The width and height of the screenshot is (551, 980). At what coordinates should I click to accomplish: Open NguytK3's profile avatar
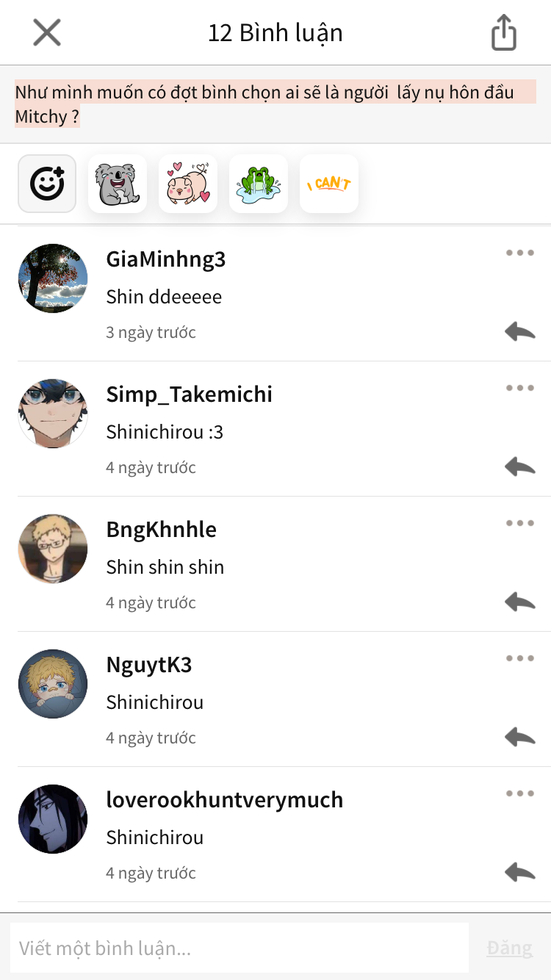(53, 684)
